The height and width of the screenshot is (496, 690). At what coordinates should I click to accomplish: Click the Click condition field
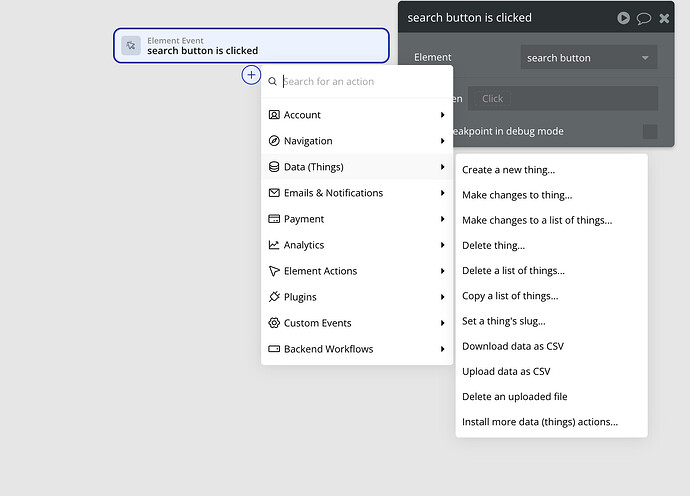click(x=563, y=99)
